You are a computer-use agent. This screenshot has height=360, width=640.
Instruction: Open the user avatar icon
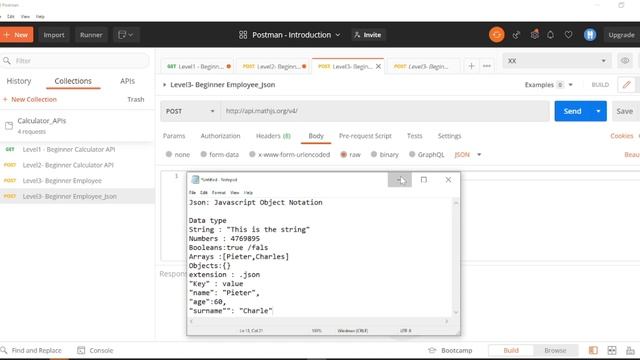coord(590,35)
